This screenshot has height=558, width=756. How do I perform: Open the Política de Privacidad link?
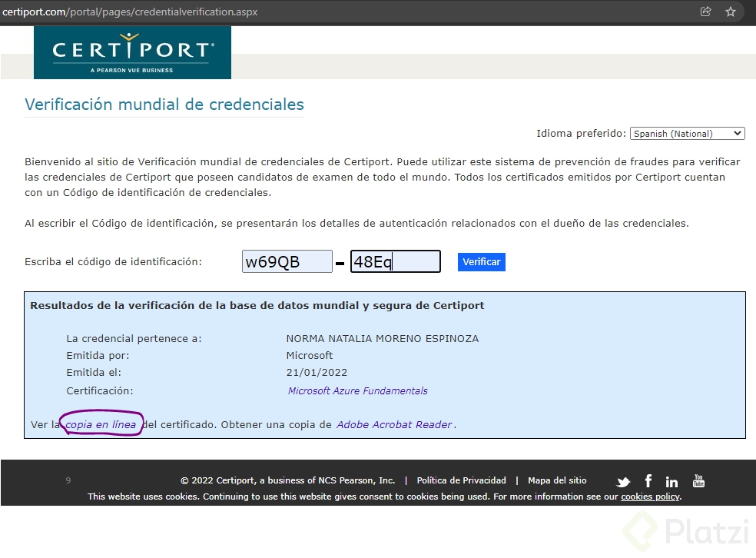pos(462,480)
